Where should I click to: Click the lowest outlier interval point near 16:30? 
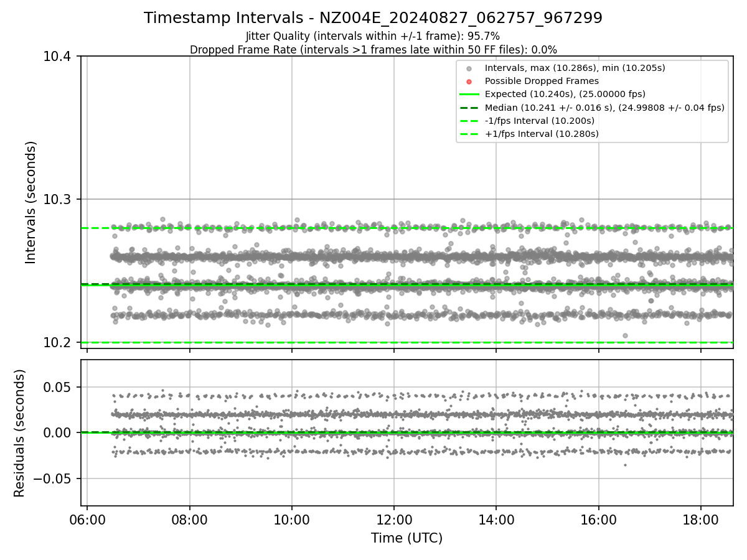coord(625,335)
